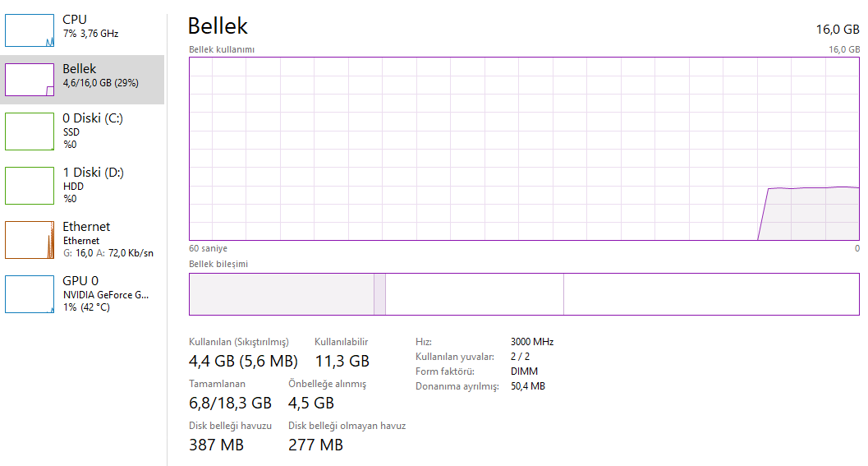Click the 3000 MHz speed value
868x466 pixels.
[x=531, y=342]
